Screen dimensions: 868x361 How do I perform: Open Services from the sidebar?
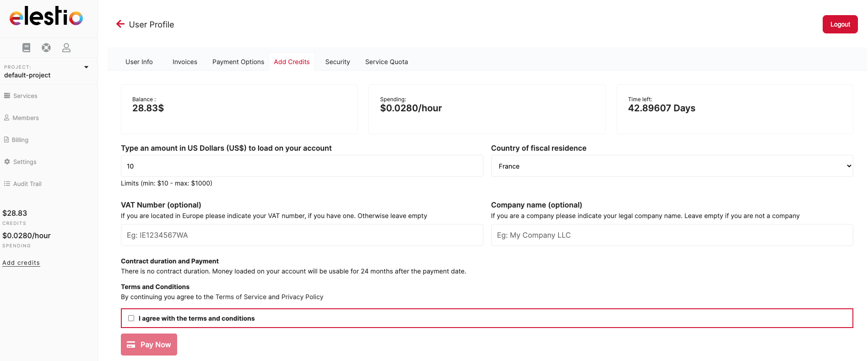click(x=25, y=96)
